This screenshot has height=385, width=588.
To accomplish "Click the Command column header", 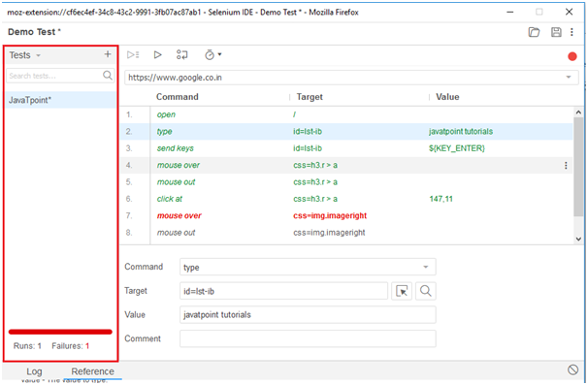I will pos(177,97).
